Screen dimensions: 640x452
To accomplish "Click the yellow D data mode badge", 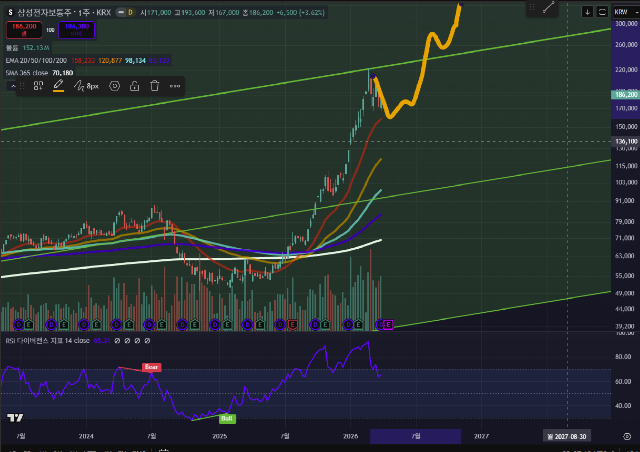I will tap(131, 13).
